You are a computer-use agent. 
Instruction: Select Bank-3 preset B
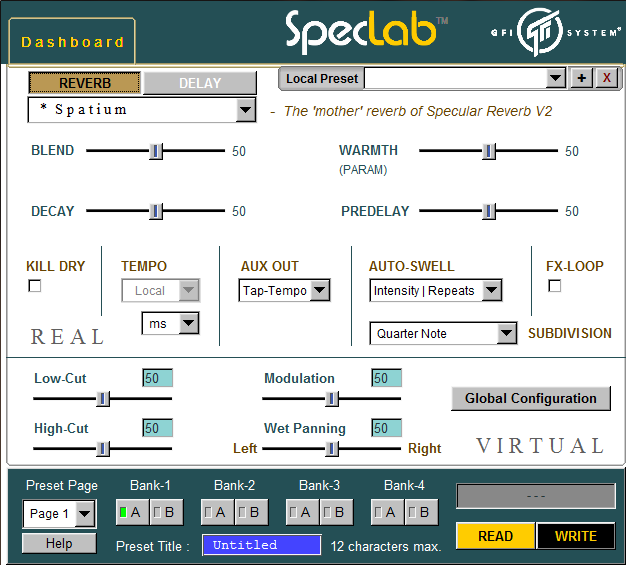(x=337, y=512)
